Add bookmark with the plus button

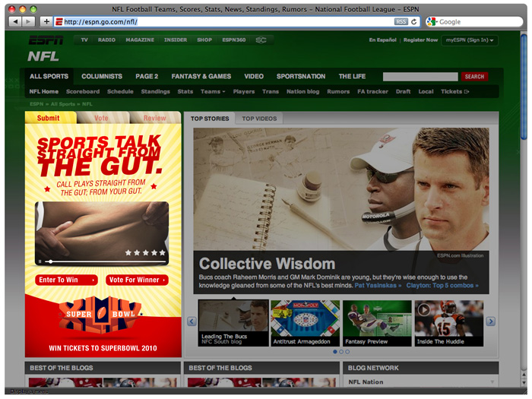pos(46,22)
